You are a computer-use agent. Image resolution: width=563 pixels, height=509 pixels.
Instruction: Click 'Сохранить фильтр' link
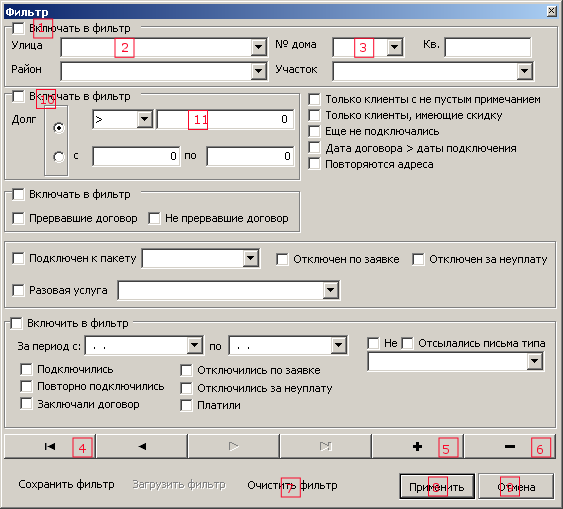pos(66,485)
